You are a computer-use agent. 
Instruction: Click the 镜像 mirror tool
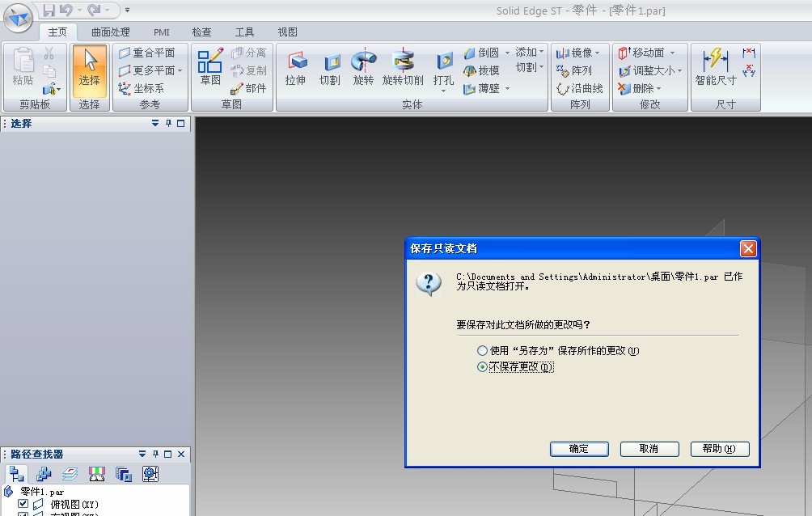pyautogui.click(x=573, y=53)
